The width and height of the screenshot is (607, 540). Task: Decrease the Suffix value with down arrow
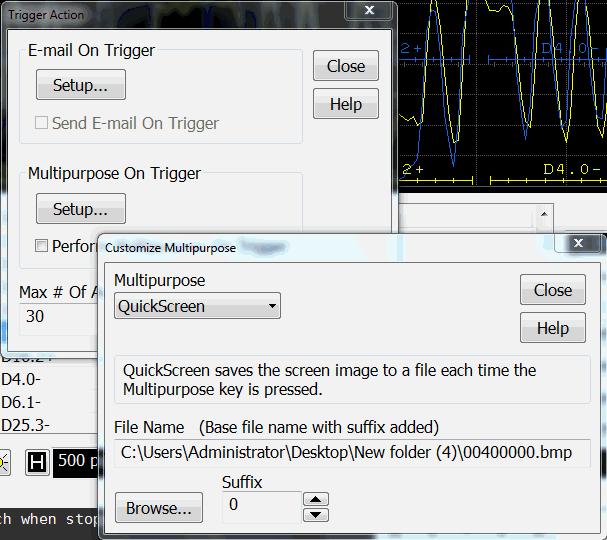click(x=315, y=514)
